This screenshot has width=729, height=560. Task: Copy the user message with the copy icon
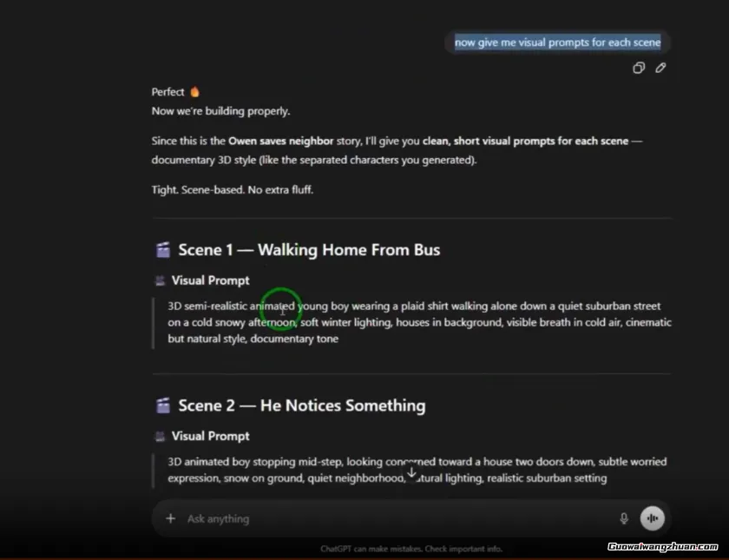click(639, 68)
